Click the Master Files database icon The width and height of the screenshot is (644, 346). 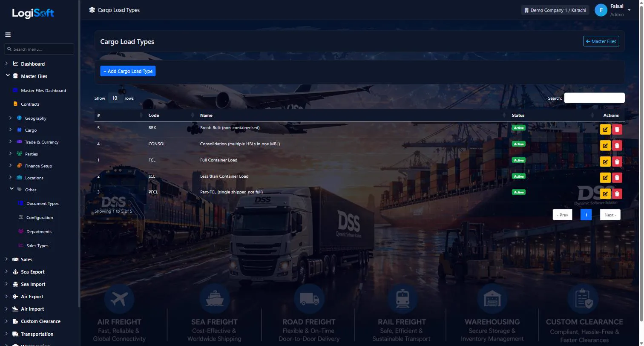tap(15, 76)
